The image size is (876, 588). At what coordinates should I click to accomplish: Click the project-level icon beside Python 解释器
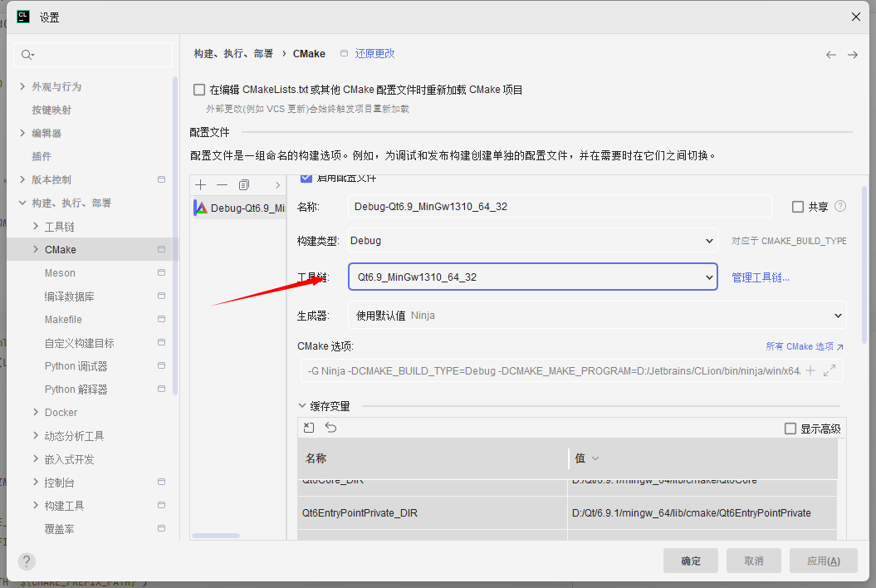[x=161, y=389]
